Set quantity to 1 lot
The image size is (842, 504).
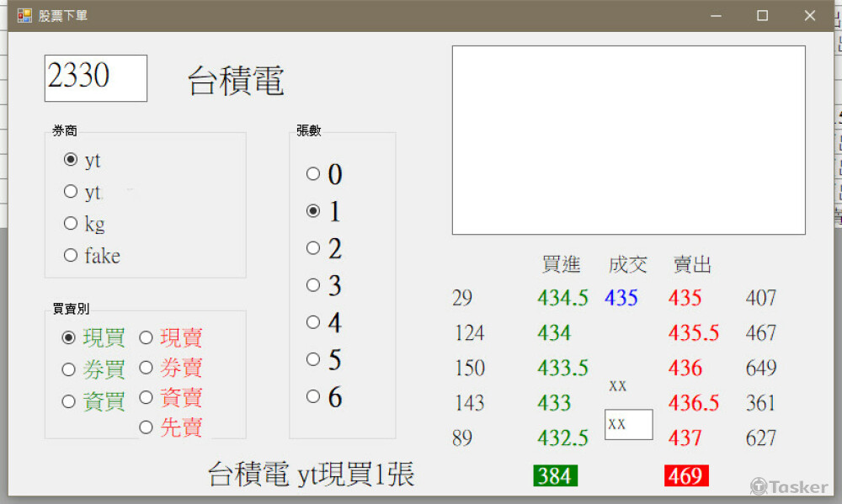pyautogui.click(x=313, y=211)
